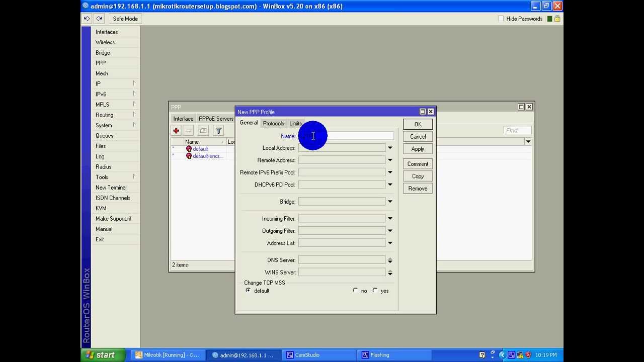
Task: Click the restore icon in PPP window title bar
Action: [521, 107]
